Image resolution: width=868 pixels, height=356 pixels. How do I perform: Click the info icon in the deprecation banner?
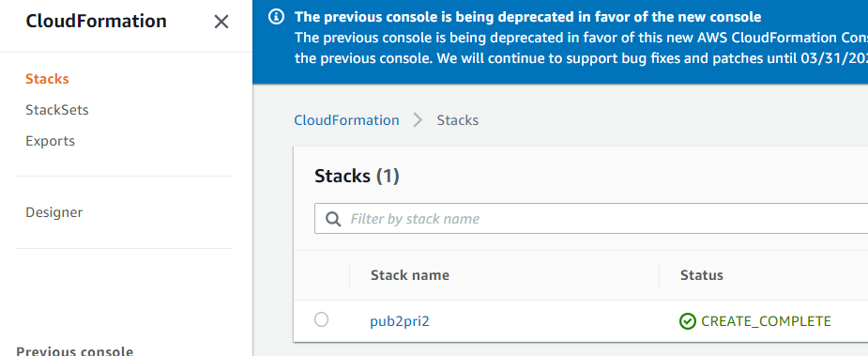(276, 17)
